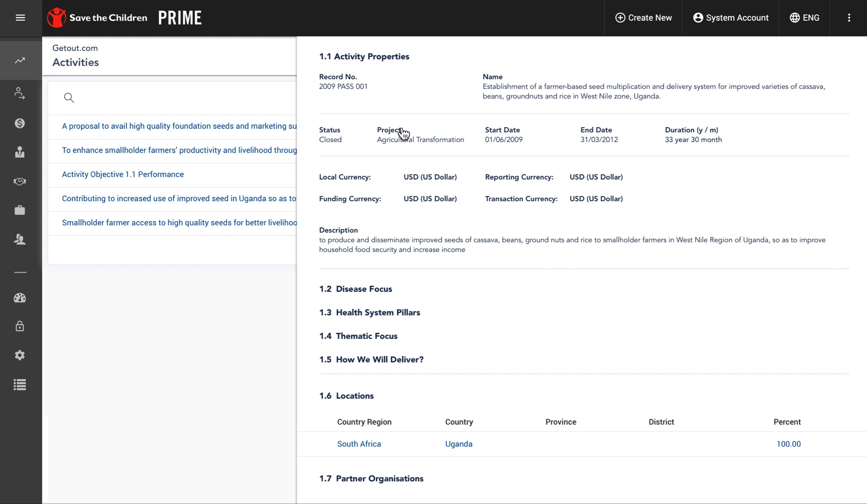Viewport: 867px width, 504px height.
Task: Open the System Account menu
Action: 730,18
